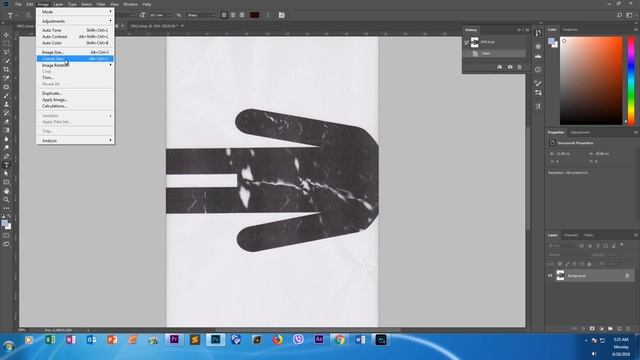The width and height of the screenshot is (640, 360).
Task: Choose Image Size from Image menu
Action: coord(75,52)
